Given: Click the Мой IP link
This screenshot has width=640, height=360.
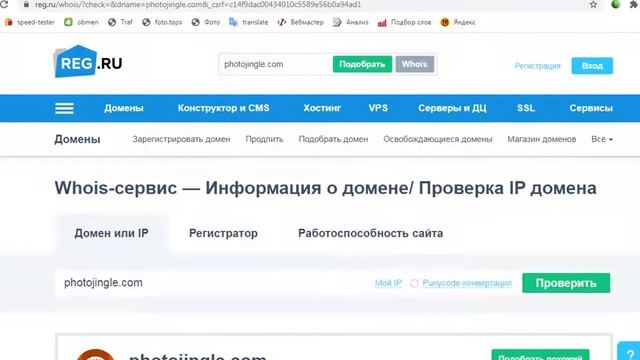Looking at the screenshot, I should pyautogui.click(x=388, y=283).
